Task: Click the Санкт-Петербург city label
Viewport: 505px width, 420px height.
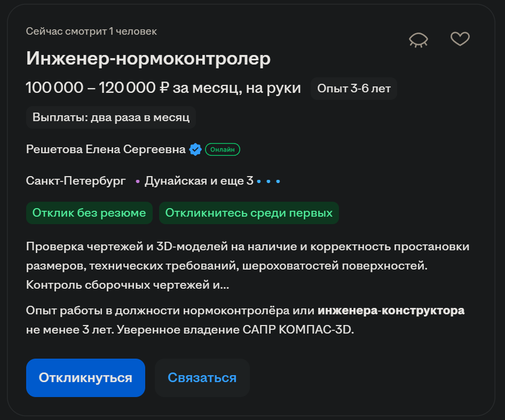Action: click(76, 181)
